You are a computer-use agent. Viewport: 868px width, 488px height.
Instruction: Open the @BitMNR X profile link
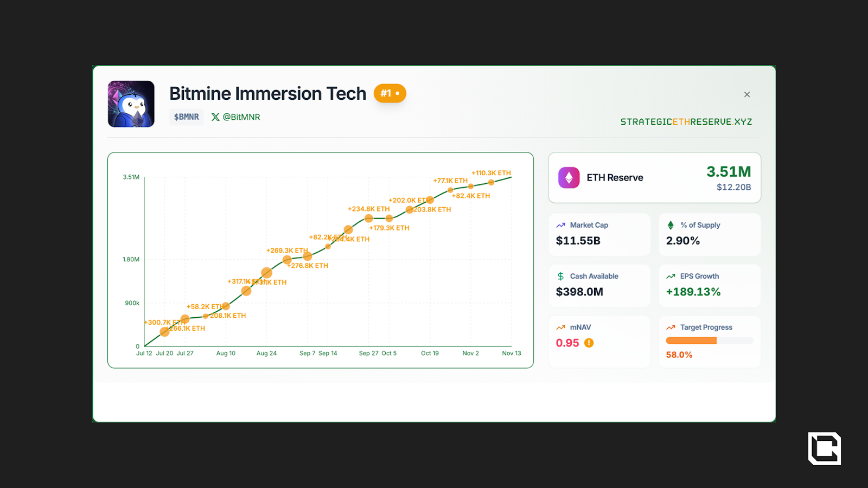tap(241, 117)
